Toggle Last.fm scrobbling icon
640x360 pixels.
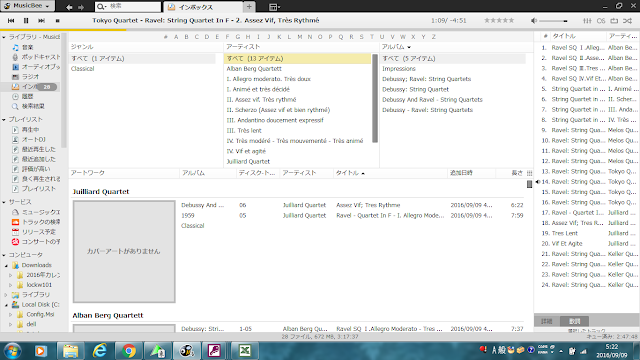tap(601, 20)
